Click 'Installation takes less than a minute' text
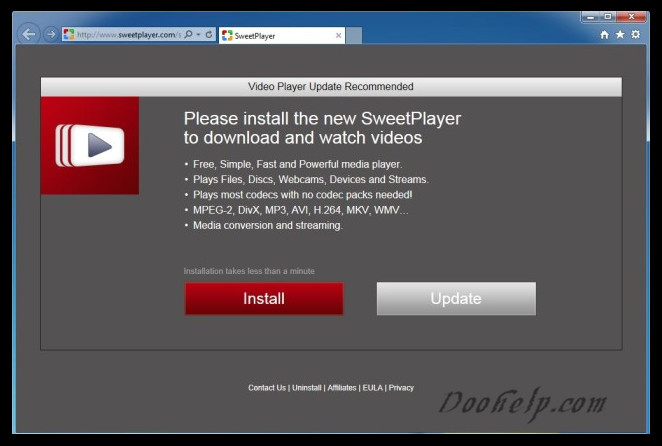This screenshot has height=446, width=662. 249,271
